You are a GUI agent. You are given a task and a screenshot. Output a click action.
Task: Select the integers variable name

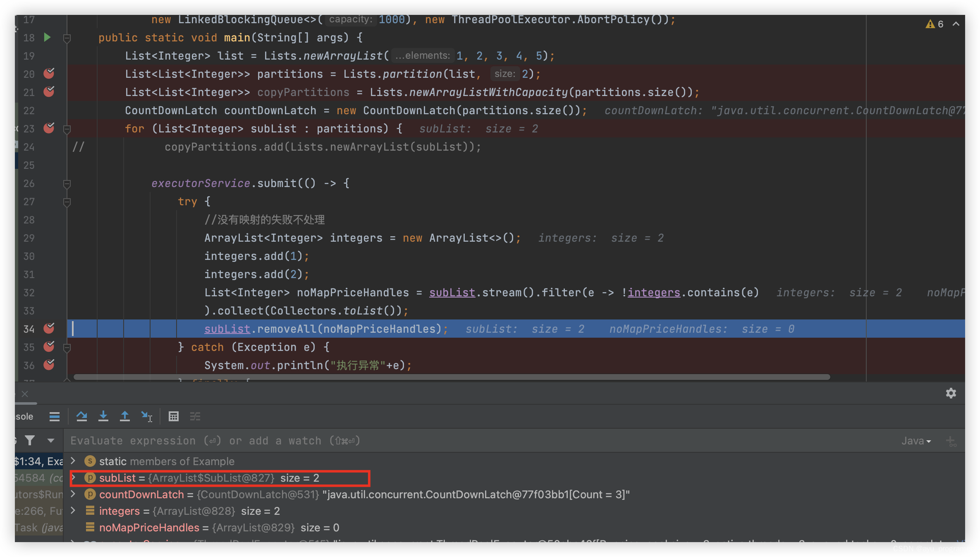click(120, 511)
